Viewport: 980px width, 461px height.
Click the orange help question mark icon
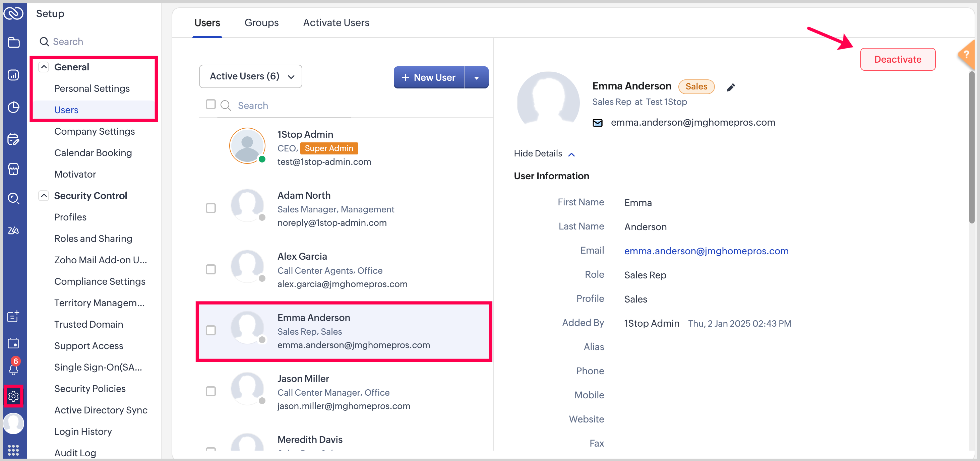pos(966,55)
